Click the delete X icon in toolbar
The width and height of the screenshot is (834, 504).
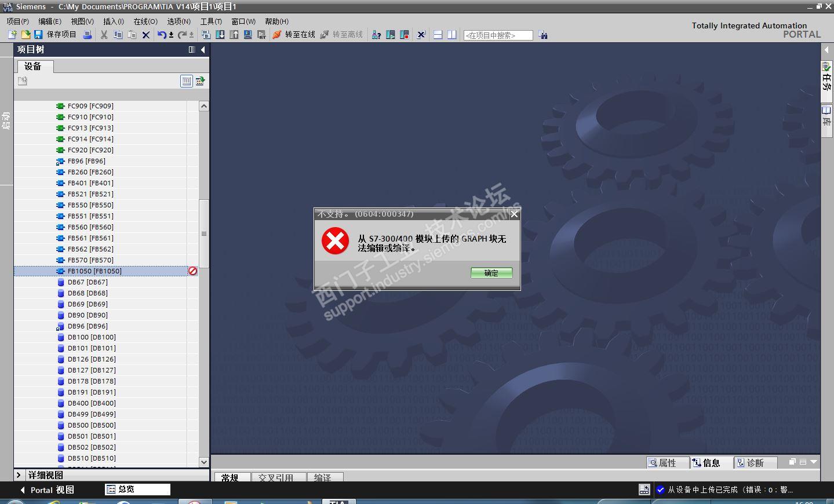click(146, 35)
